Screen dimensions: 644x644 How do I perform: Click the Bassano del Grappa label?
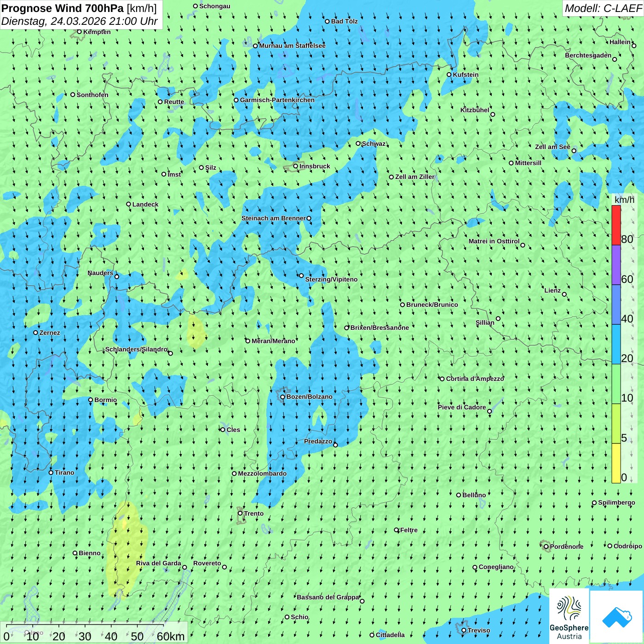coord(328,597)
